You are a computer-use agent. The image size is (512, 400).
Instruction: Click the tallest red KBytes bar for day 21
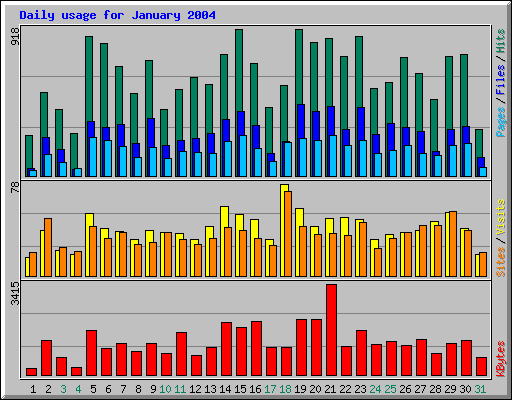pos(332,330)
